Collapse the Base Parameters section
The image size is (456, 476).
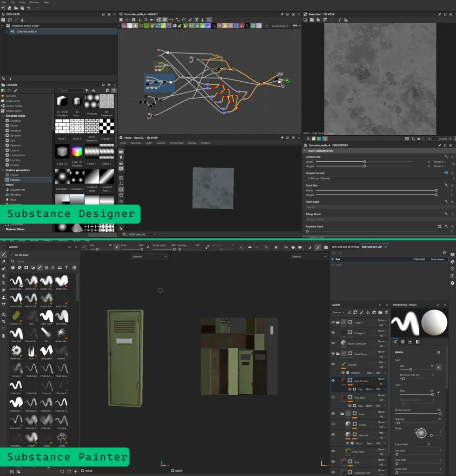click(305, 151)
